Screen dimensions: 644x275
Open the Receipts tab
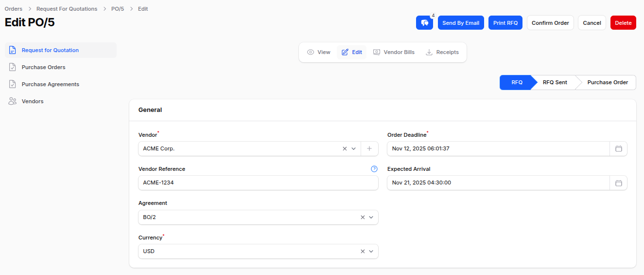coord(442,52)
